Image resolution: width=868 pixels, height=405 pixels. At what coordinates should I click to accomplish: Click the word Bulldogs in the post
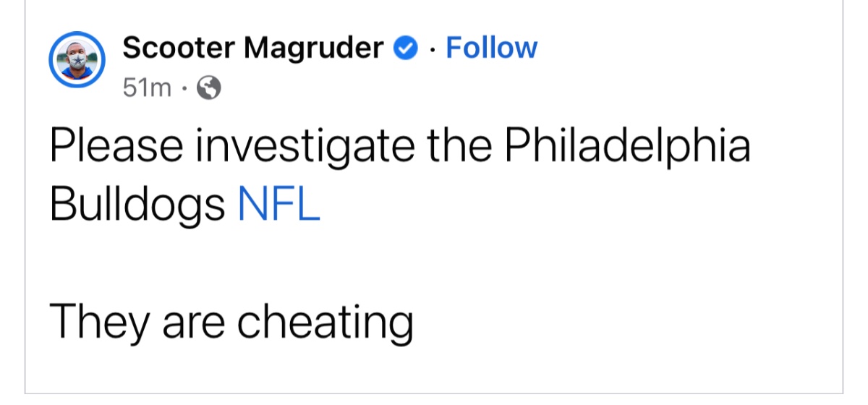coord(137,207)
